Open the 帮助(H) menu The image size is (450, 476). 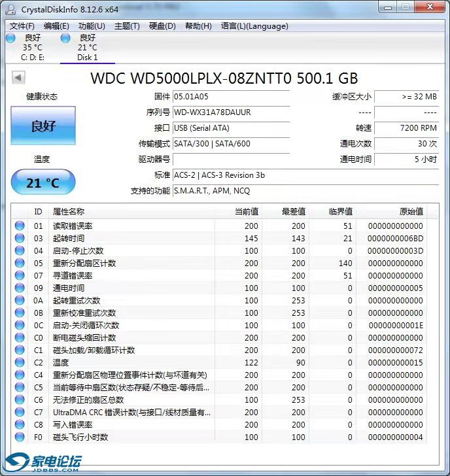(x=198, y=26)
